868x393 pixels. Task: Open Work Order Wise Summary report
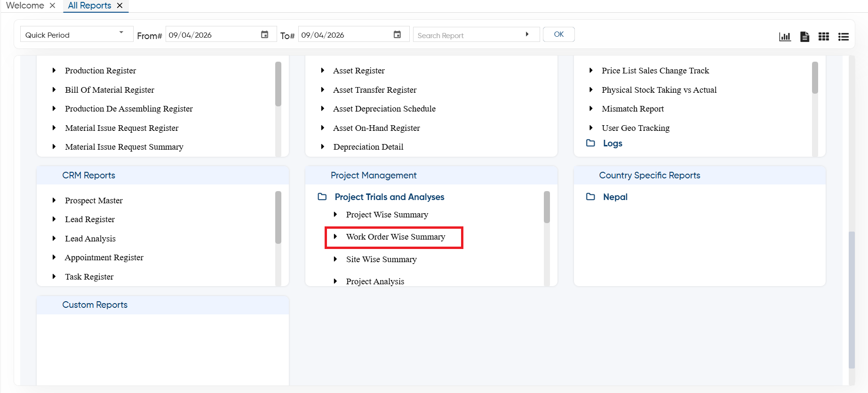tap(396, 237)
